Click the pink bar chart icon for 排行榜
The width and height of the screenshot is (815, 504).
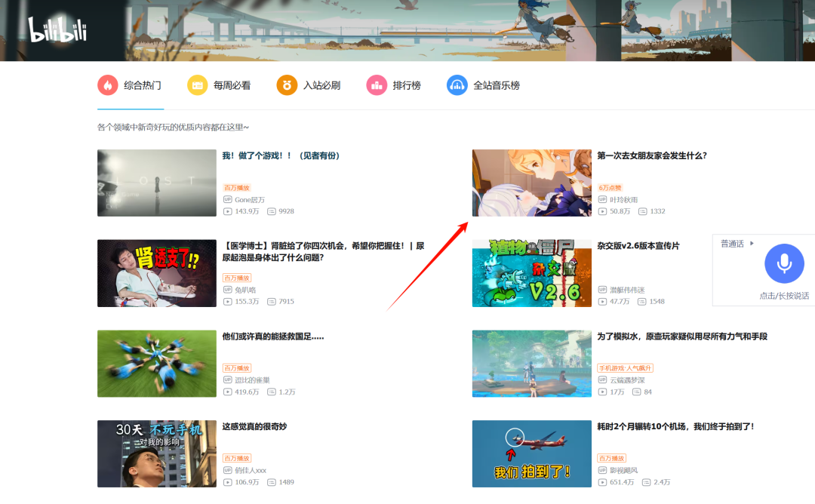[x=377, y=85]
